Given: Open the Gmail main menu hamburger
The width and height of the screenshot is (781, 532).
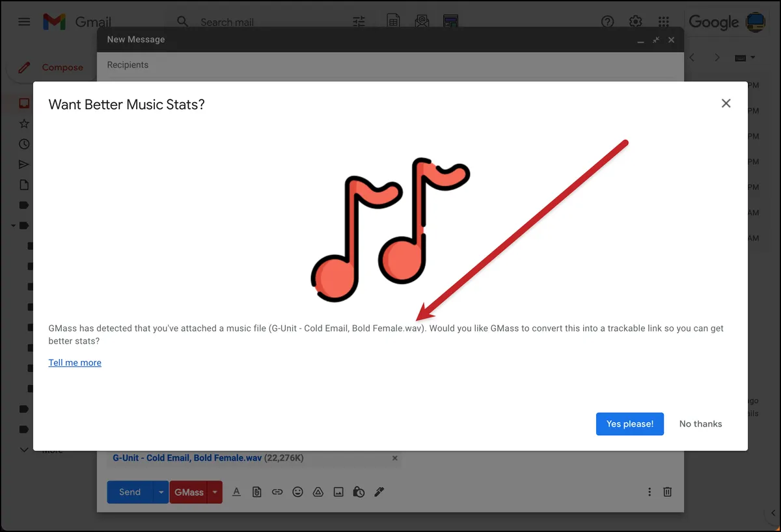Looking at the screenshot, I should 24,21.
